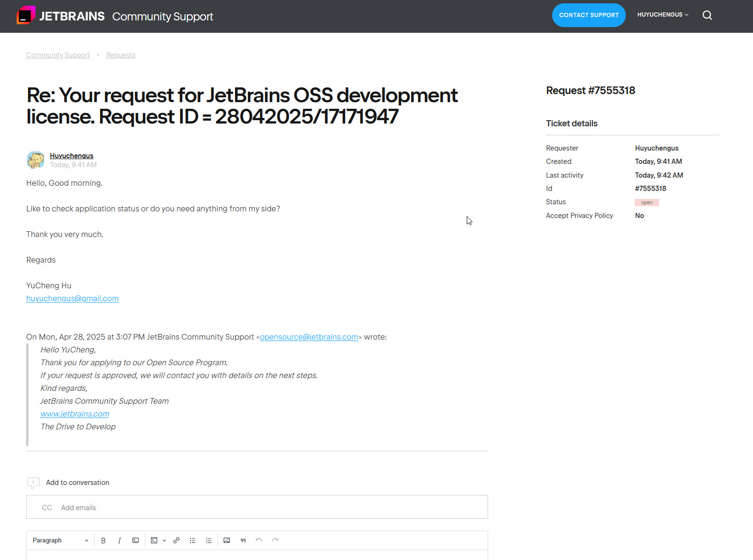Click the JetBrains logo icon
The height and width of the screenshot is (560, 753).
coord(26,15)
